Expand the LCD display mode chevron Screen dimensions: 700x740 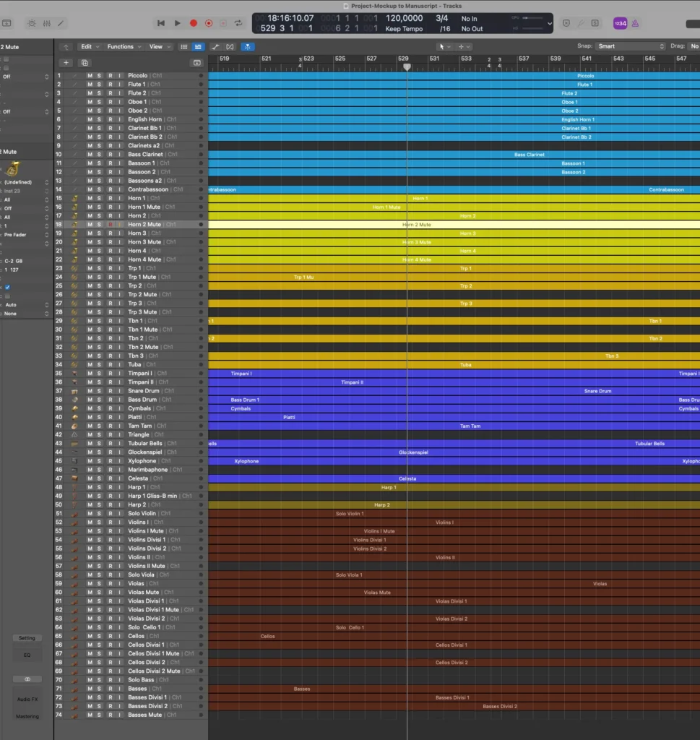coord(550,23)
